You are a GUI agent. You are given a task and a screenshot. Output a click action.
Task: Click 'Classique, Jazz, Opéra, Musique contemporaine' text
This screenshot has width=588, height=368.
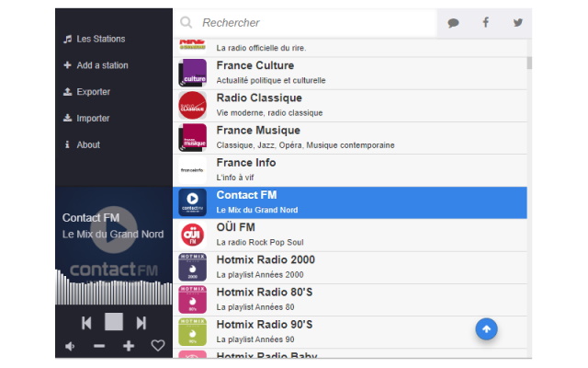tap(305, 145)
